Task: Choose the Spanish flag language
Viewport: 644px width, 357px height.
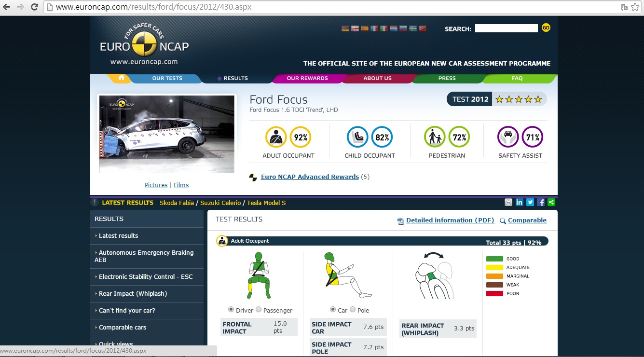Action: 365,28
